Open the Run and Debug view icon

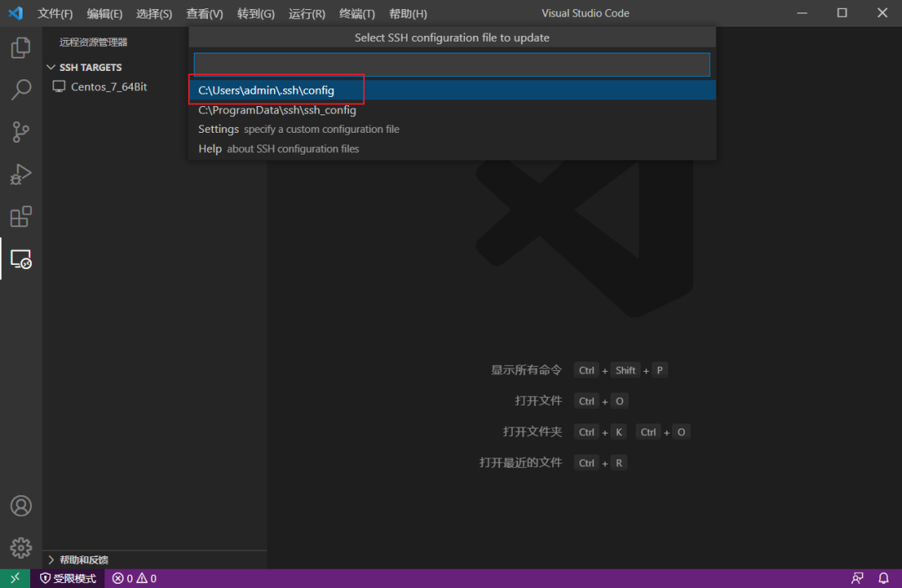[21, 175]
